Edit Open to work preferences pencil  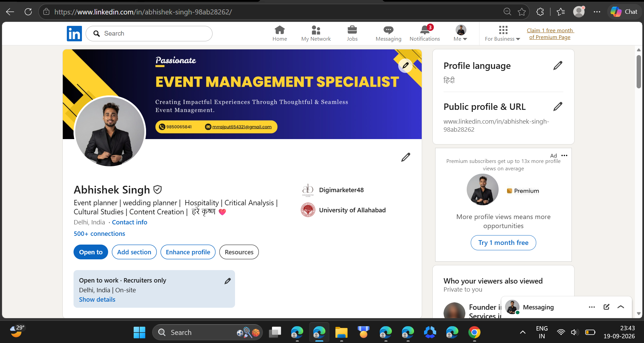(x=227, y=281)
